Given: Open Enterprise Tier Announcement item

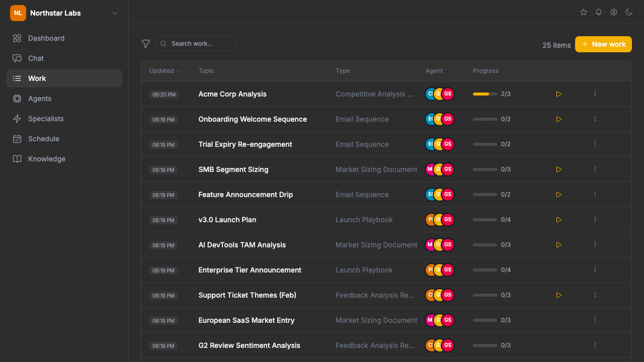Looking at the screenshot, I should [250, 270].
